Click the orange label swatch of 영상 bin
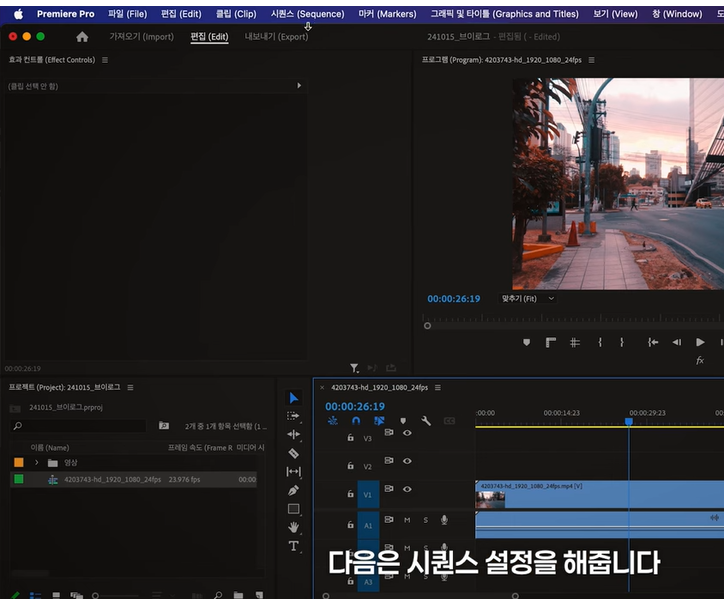This screenshot has width=724, height=599. [x=19, y=462]
